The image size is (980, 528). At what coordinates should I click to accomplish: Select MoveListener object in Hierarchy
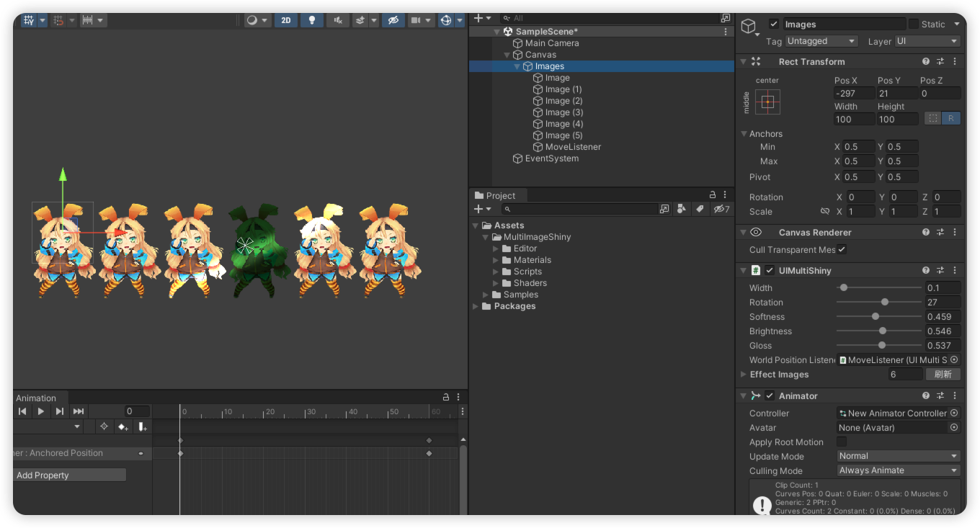click(x=573, y=147)
